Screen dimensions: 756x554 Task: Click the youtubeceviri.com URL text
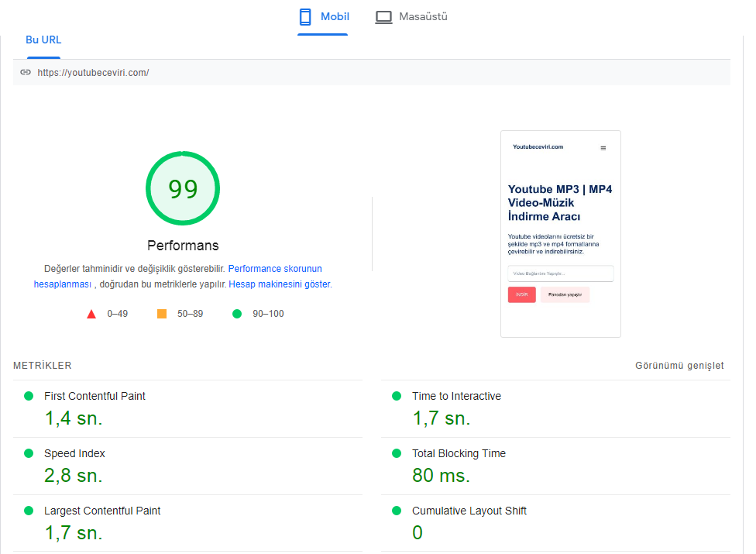[93, 73]
